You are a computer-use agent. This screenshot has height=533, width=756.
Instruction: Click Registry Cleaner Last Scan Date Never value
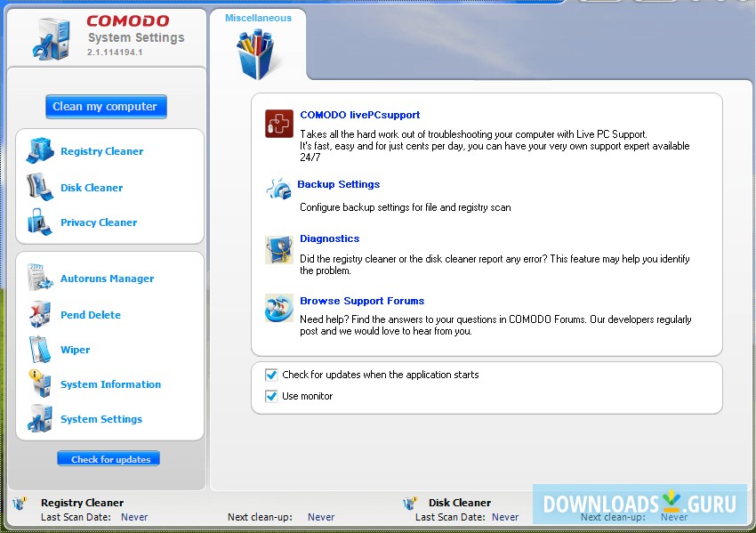[x=134, y=517]
